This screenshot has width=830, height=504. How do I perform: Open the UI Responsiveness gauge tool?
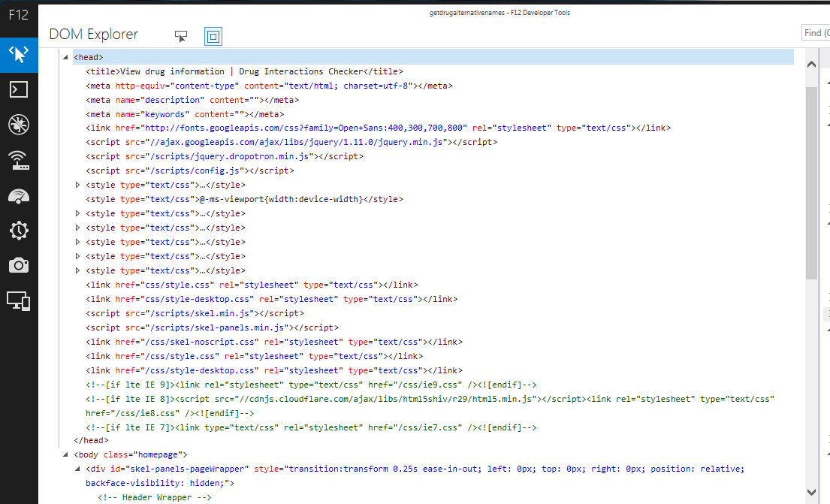(x=19, y=195)
